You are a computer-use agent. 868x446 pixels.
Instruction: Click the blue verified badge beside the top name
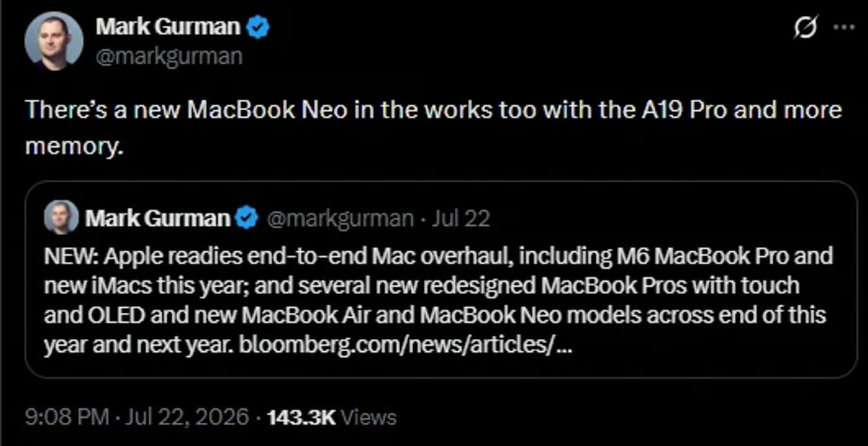tap(259, 28)
